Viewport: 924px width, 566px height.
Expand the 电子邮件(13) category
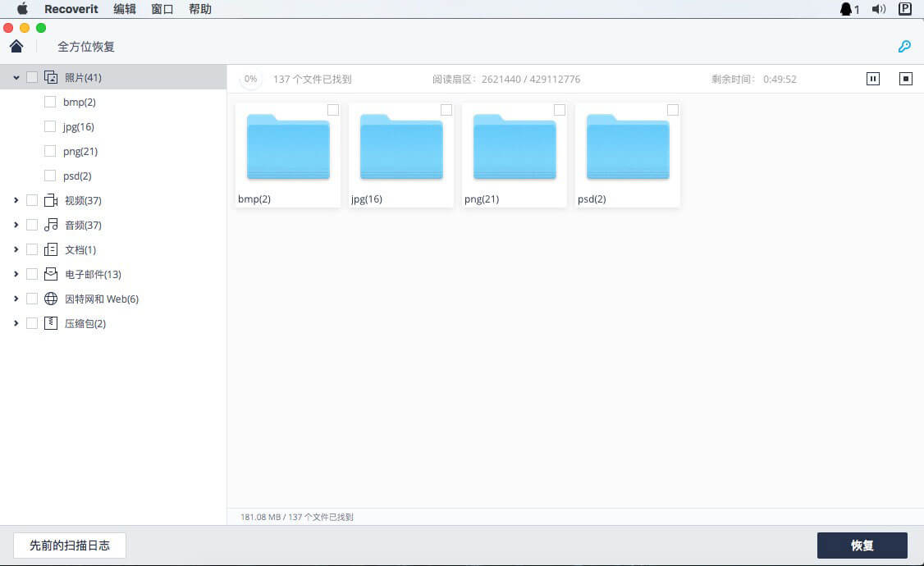(16, 274)
